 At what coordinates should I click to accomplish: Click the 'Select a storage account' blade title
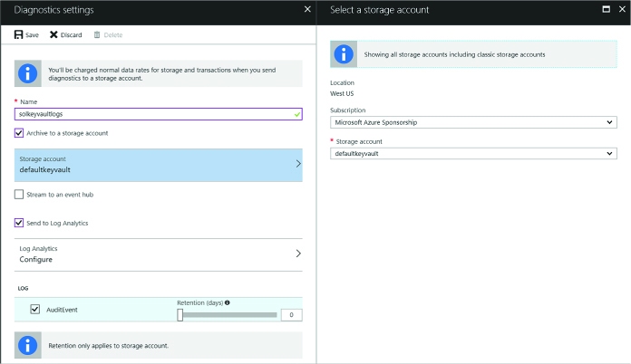pos(380,10)
